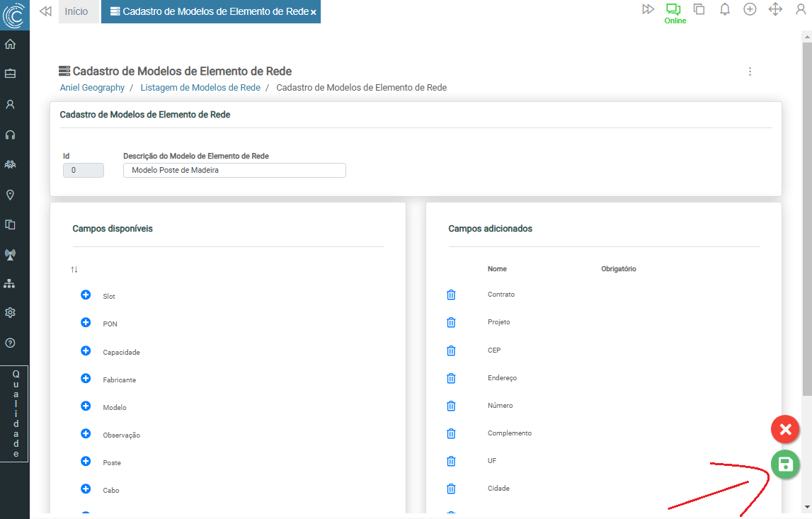Open the headset support icon in sidebar
This screenshot has height=519, width=812.
[x=11, y=135]
